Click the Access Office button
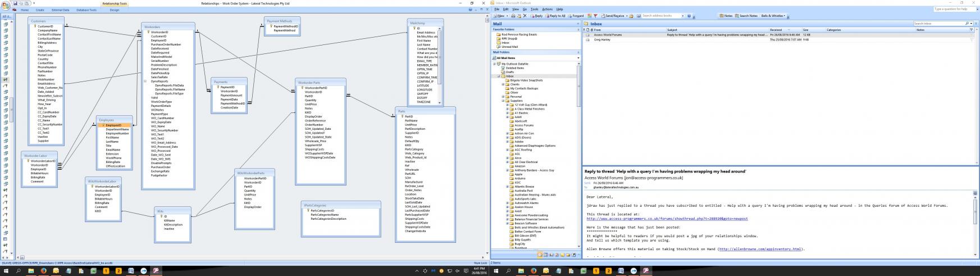 click(5, 4)
